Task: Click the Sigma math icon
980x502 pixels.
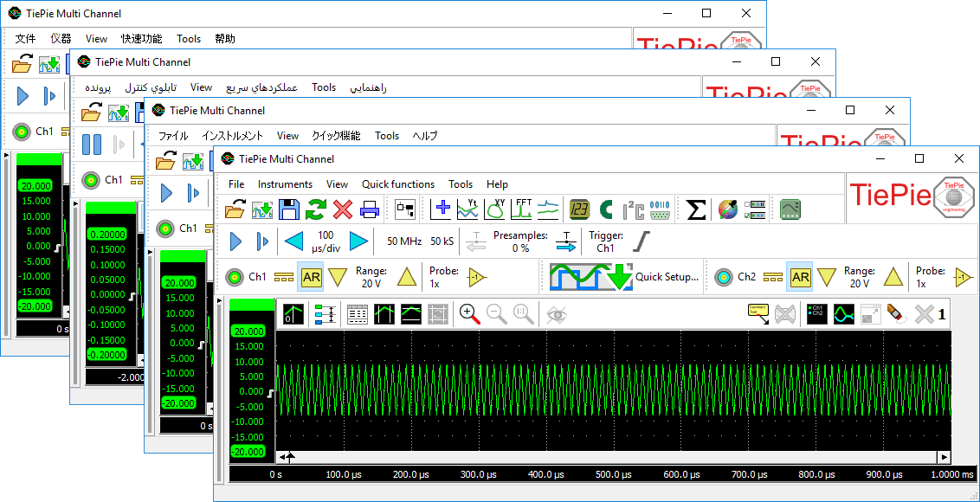Action: [696, 209]
